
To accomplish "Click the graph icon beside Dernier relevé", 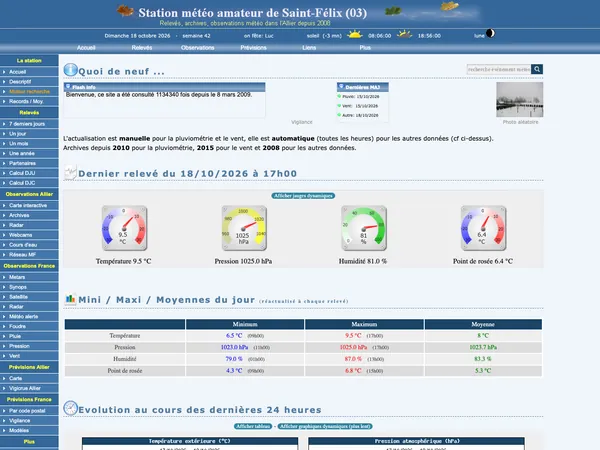I will point(70,173).
